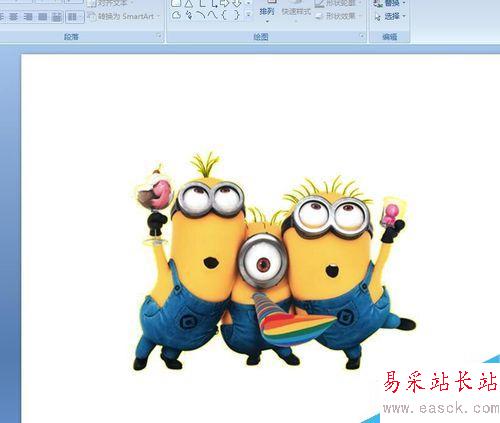Screen dimensions: 500x423
Task: Select the lightning bolt shape
Action: [x=189, y=15]
